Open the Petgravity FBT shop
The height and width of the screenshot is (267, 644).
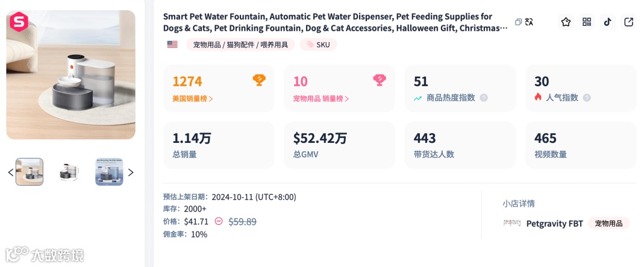tap(554, 223)
